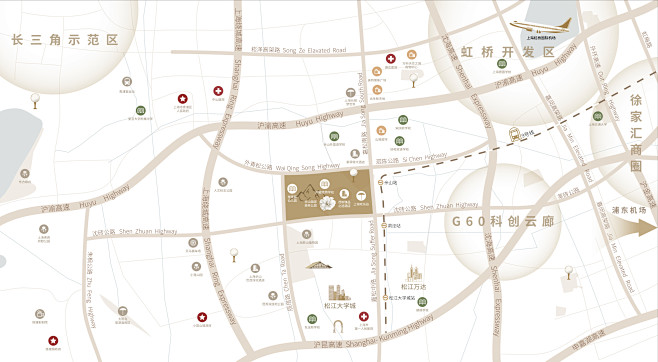Click the arch gate icon below 松江大学城

click(338, 327)
